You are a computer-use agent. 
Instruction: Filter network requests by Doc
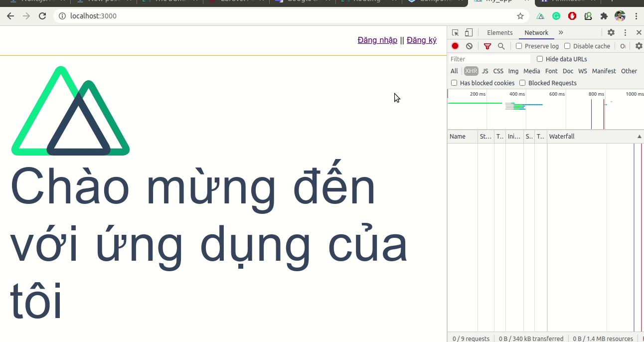click(x=568, y=71)
